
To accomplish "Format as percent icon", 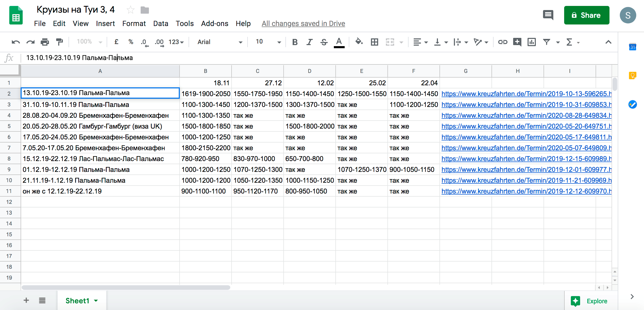I will pyautogui.click(x=131, y=42).
